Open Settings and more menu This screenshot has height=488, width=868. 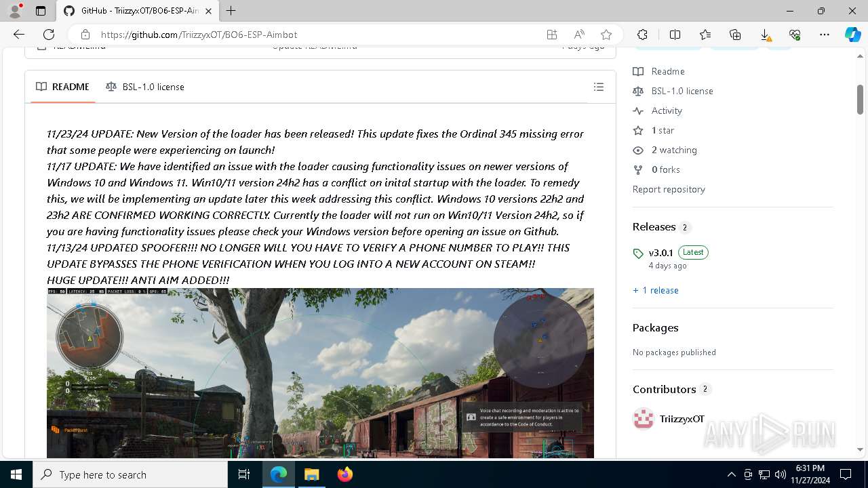(x=825, y=35)
